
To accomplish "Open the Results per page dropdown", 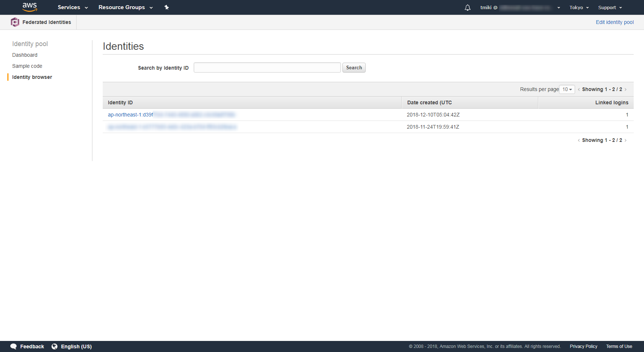I will 567,89.
